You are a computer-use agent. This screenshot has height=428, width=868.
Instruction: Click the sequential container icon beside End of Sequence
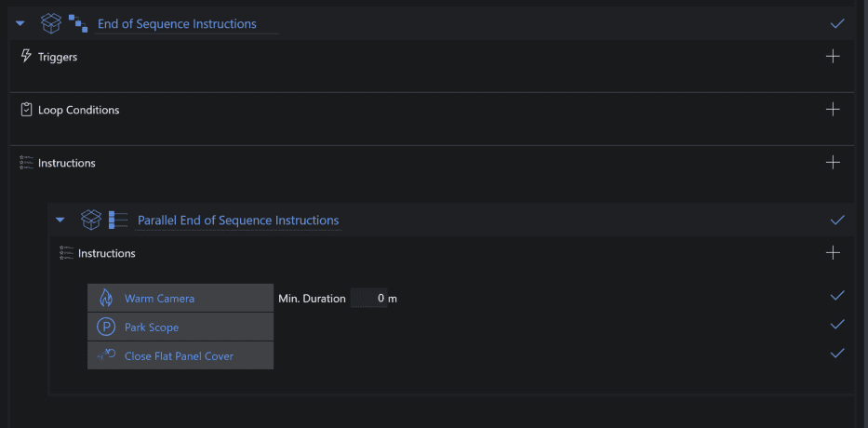tap(78, 24)
